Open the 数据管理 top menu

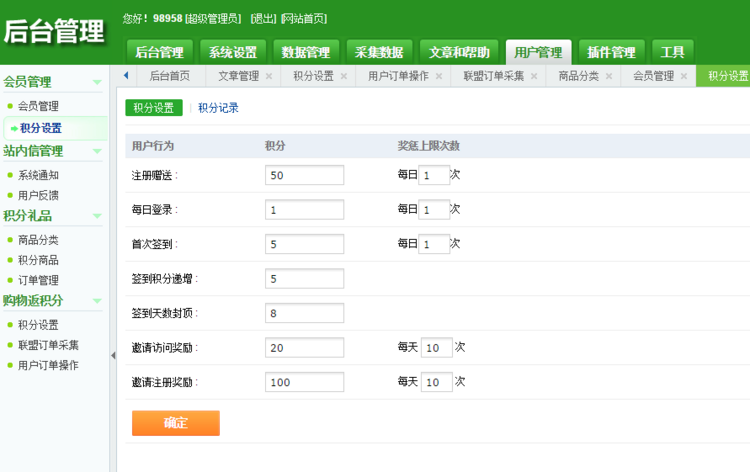[x=306, y=52]
